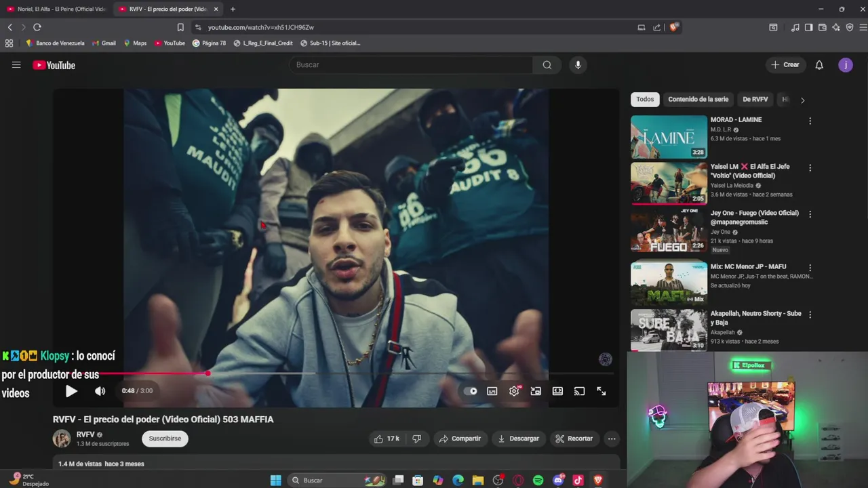Open Brave playlist music note icon
868x488 pixels.
[x=795, y=27]
